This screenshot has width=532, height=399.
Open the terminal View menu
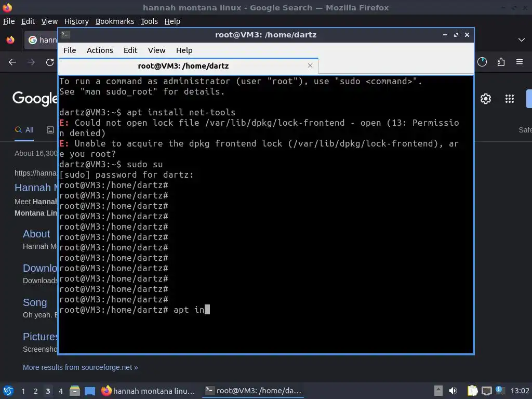[156, 50]
